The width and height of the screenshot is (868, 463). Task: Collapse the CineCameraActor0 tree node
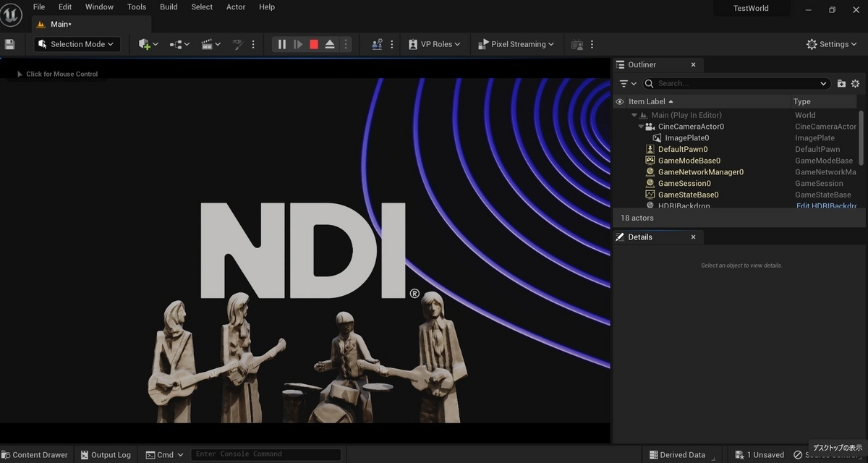tap(641, 127)
